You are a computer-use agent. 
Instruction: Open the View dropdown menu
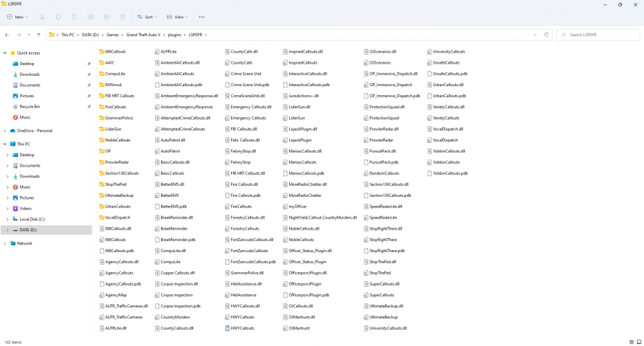coord(177,17)
